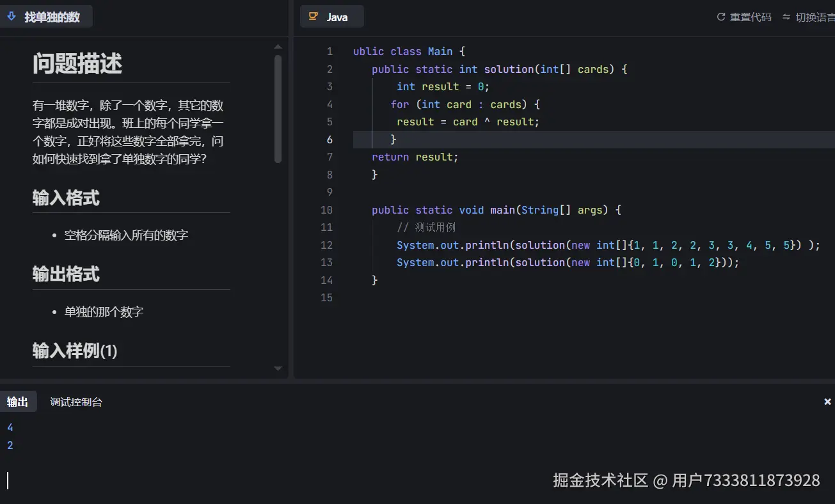Click the '// 测试用例' comment line

(426, 227)
